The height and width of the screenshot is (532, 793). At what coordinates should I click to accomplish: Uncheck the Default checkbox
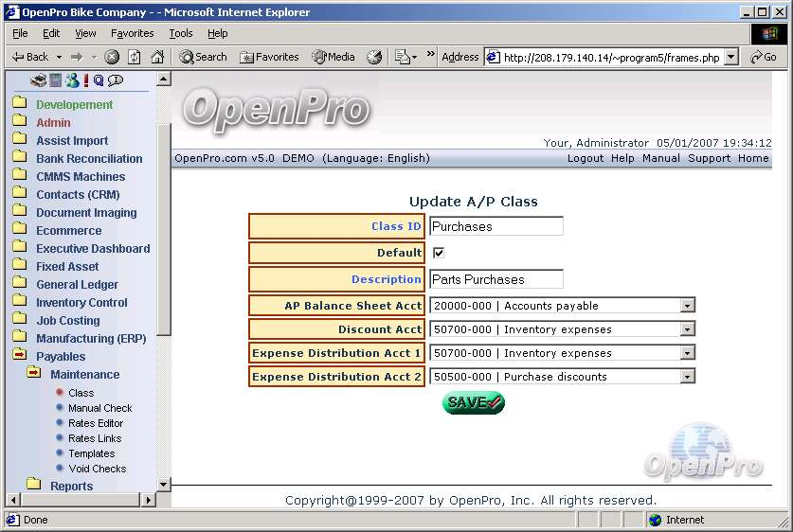click(439, 253)
